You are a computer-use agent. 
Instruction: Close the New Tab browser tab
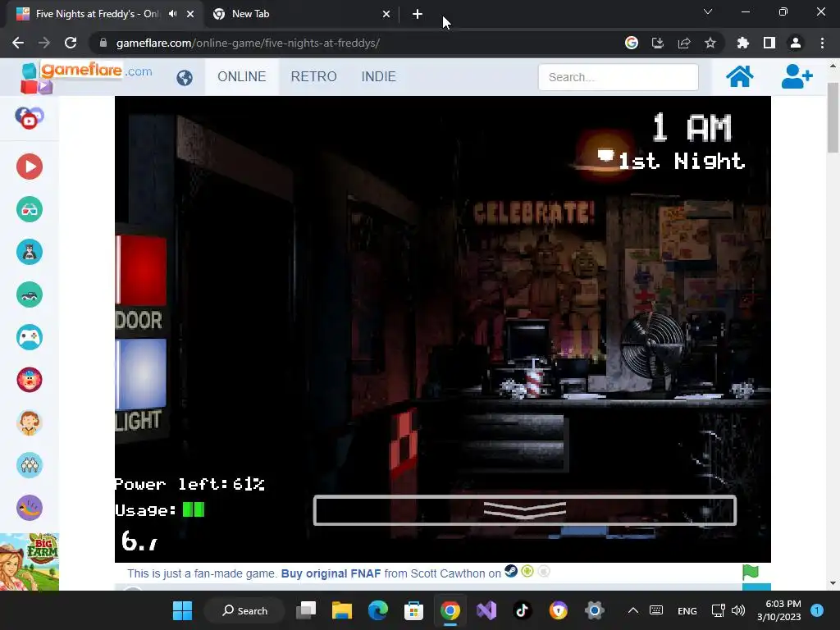(x=386, y=14)
